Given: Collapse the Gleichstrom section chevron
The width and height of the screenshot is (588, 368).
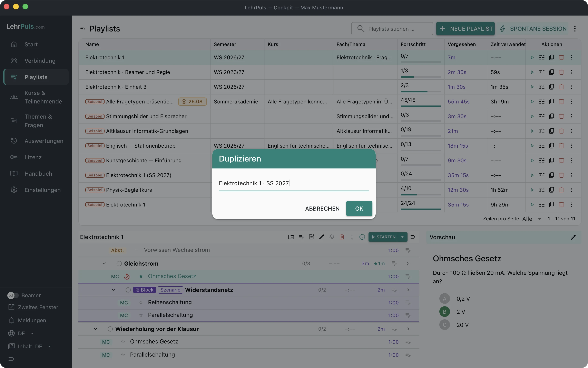Looking at the screenshot, I should [x=104, y=263].
